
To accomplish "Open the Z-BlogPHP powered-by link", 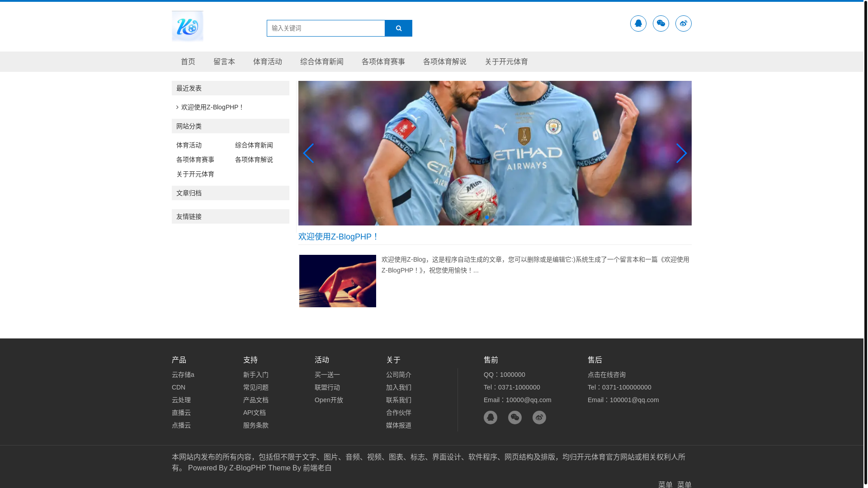I will tap(248, 468).
